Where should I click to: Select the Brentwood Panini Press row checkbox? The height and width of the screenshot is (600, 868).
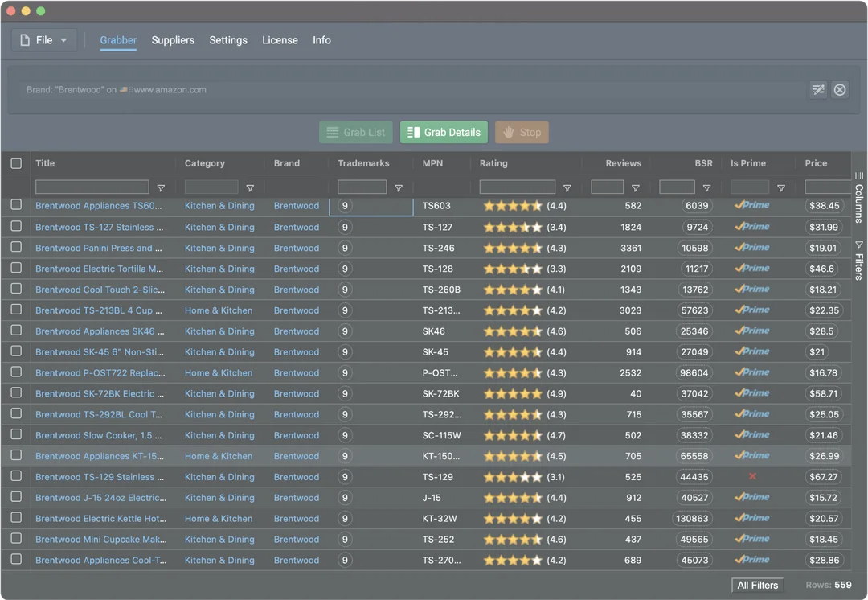[15, 247]
